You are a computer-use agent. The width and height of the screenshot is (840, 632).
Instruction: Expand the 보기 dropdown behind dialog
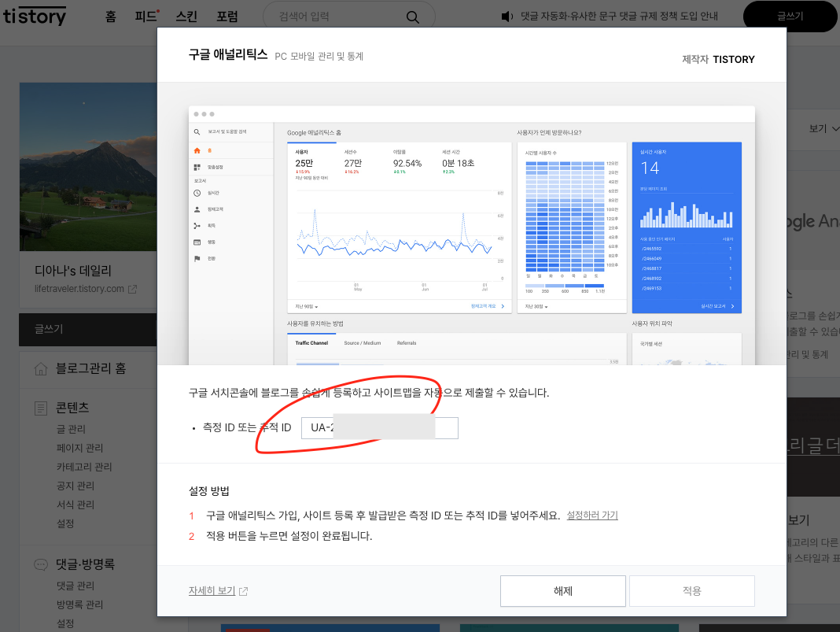pyautogui.click(x=823, y=128)
